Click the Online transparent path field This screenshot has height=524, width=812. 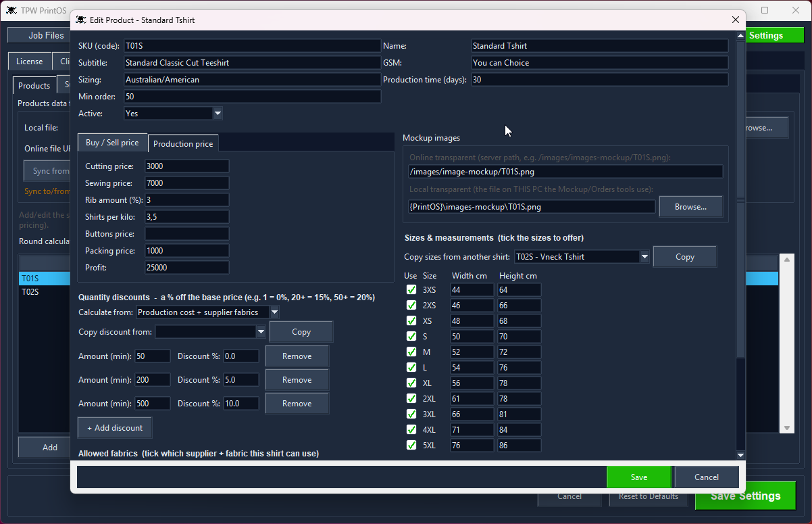[x=566, y=172]
